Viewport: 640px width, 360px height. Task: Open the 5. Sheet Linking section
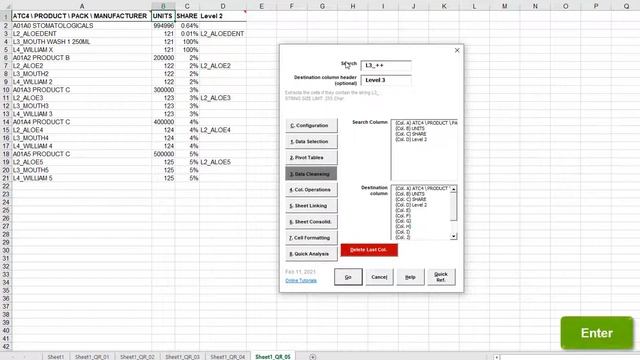(x=311, y=206)
